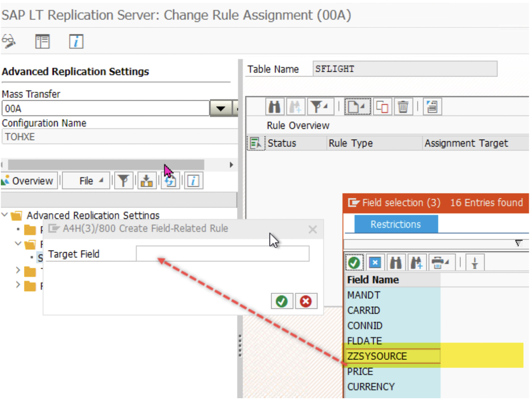This screenshot has height=403, width=532.
Task: Collapse the Advanced Replication Settings tree node
Action: click(5, 215)
